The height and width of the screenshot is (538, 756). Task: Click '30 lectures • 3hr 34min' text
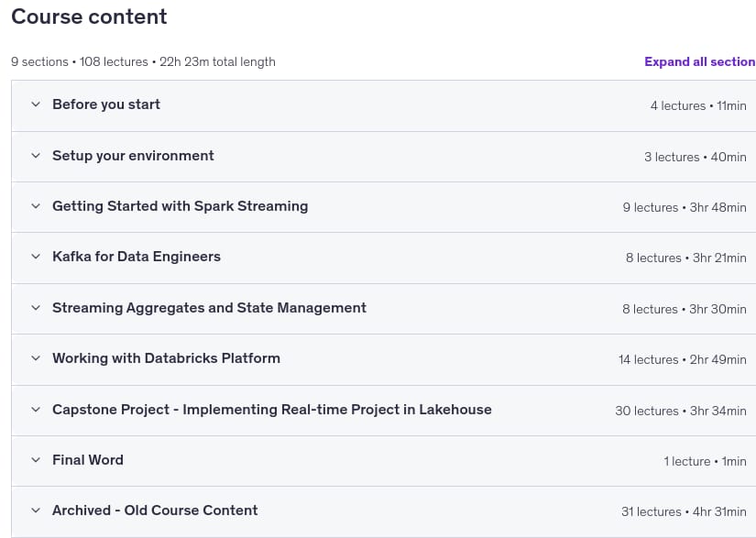click(x=681, y=411)
